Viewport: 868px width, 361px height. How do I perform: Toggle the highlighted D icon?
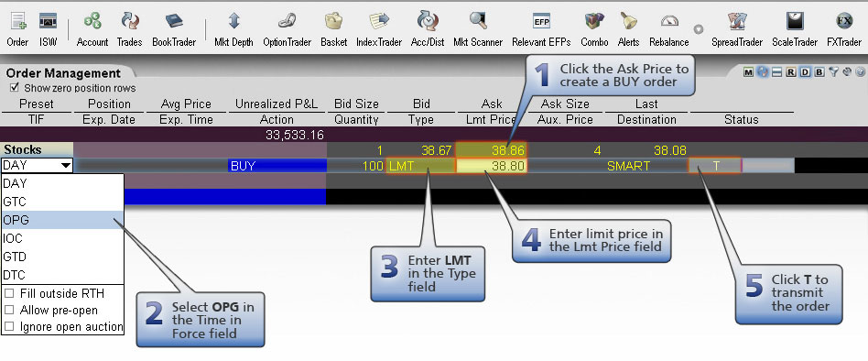point(805,72)
